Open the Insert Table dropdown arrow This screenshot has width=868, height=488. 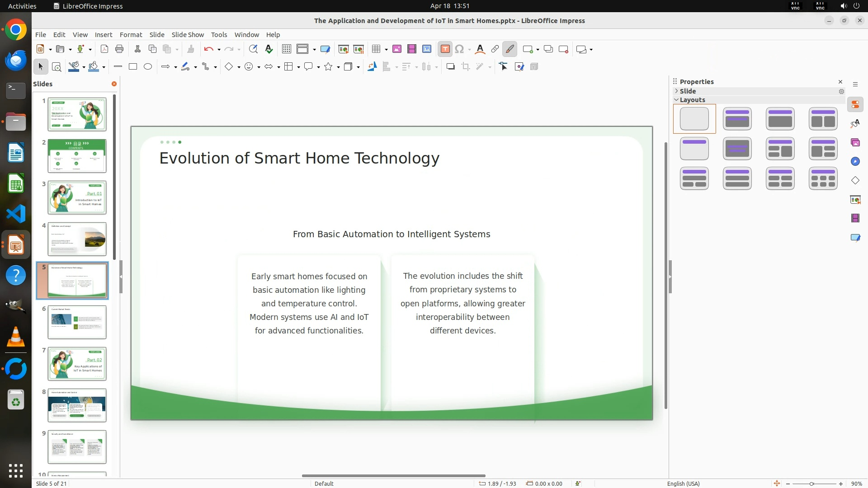point(387,50)
